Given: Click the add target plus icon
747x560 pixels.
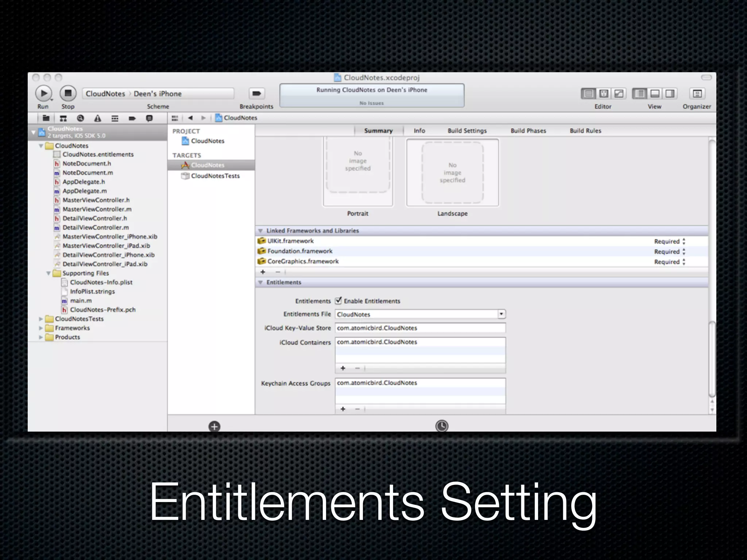Looking at the screenshot, I should pyautogui.click(x=214, y=426).
